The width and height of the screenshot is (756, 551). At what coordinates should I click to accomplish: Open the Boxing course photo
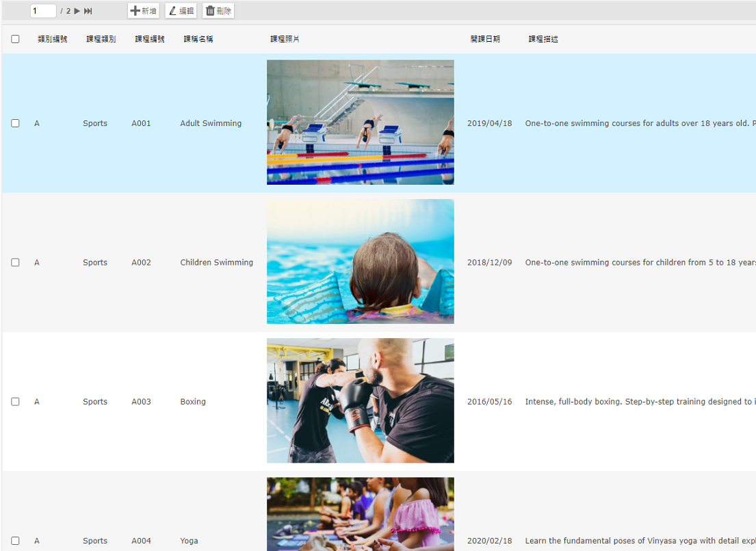(360, 400)
